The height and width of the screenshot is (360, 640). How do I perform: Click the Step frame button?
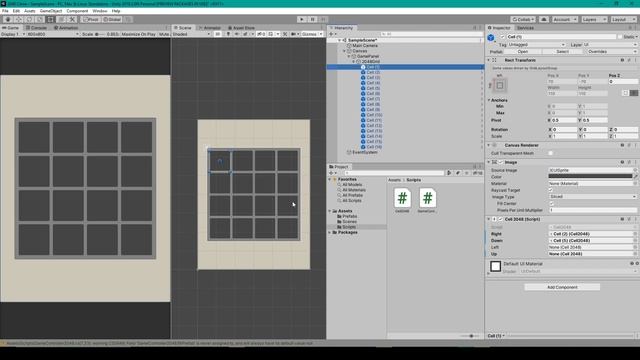tap(323, 19)
